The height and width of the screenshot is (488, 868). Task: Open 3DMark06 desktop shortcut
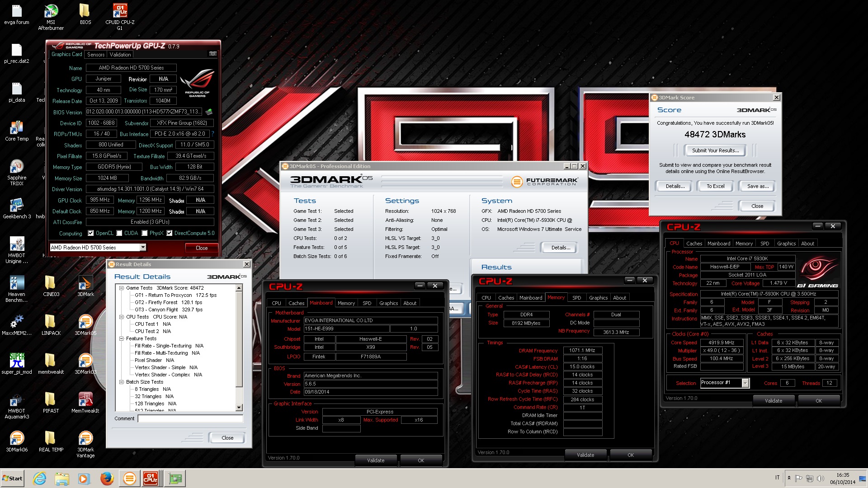(17, 442)
